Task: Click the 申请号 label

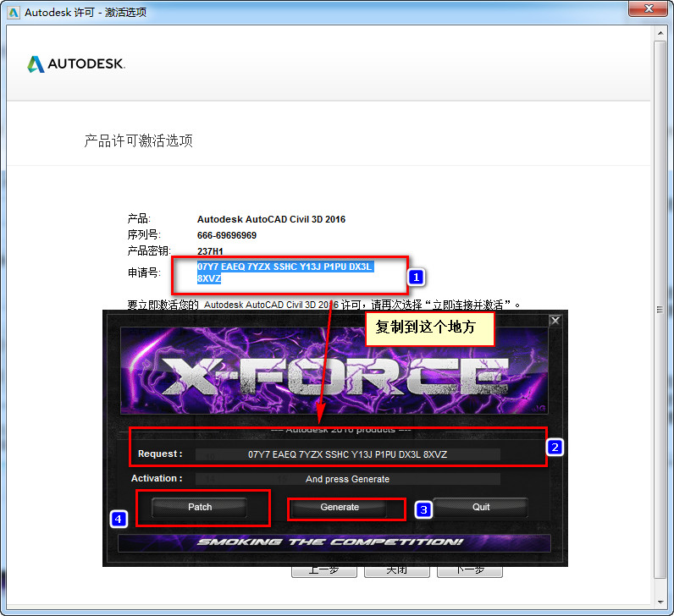Action: pyautogui.click(x=144, y=272)
